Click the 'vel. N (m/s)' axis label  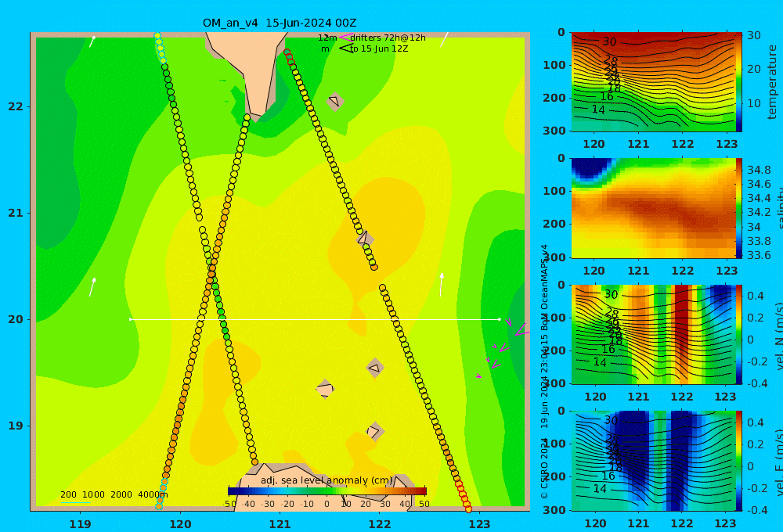pos(778,336)
